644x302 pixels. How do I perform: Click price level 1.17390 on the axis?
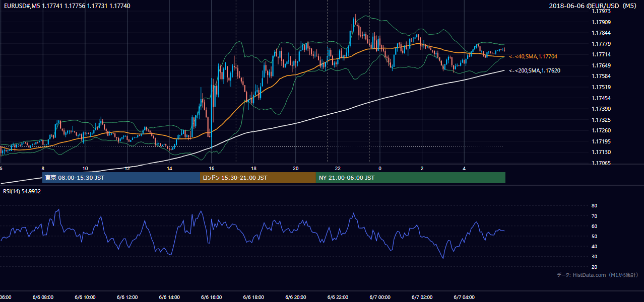point(601,109)
